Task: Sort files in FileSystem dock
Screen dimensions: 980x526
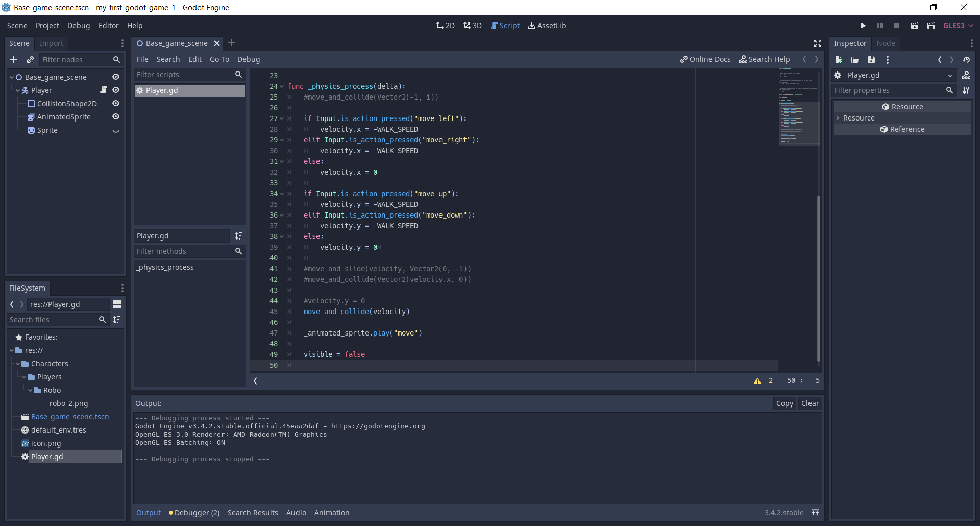Action: tap(117, 320)
